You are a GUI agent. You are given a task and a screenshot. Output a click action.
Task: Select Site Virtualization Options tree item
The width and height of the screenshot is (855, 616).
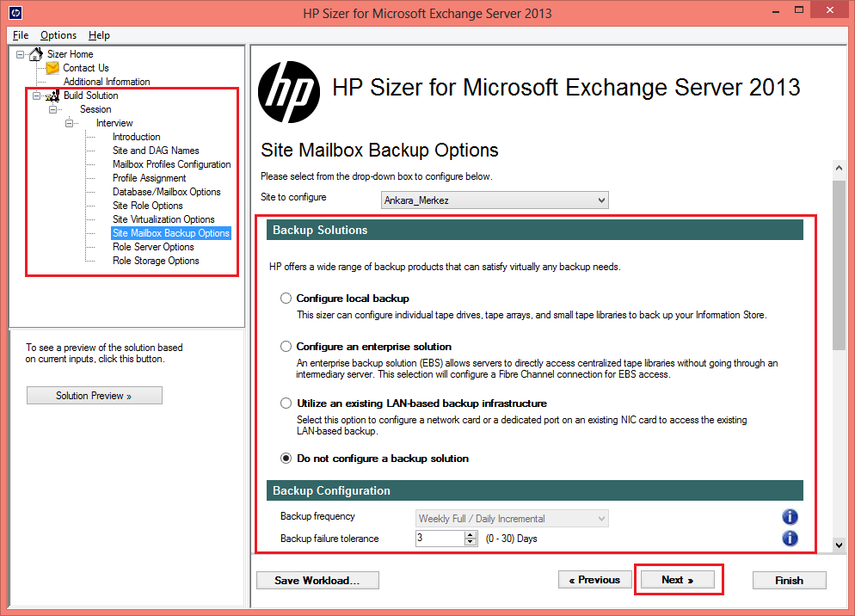[163, 219]
